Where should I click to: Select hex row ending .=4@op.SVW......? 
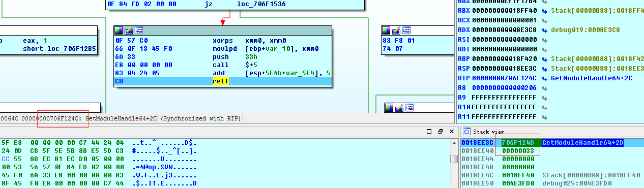pos(98,167)
